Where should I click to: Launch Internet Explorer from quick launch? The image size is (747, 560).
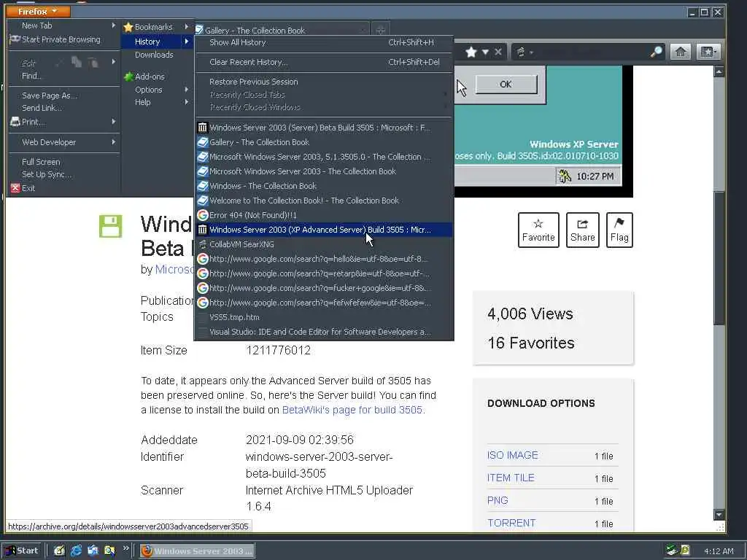click(x=76, y=551)
